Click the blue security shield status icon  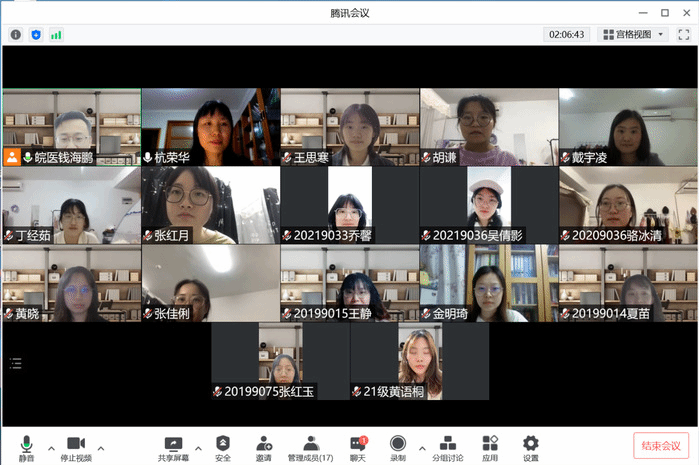click(x=36, y=34)
